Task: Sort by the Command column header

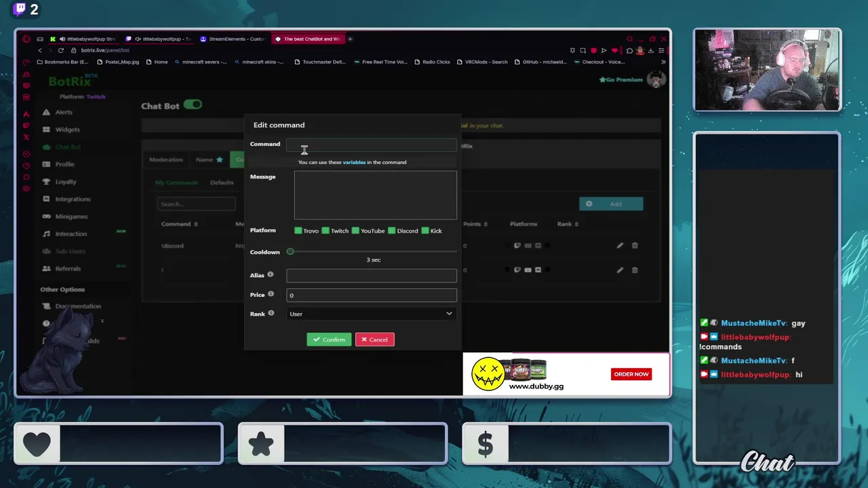Action: coord(179,224)
